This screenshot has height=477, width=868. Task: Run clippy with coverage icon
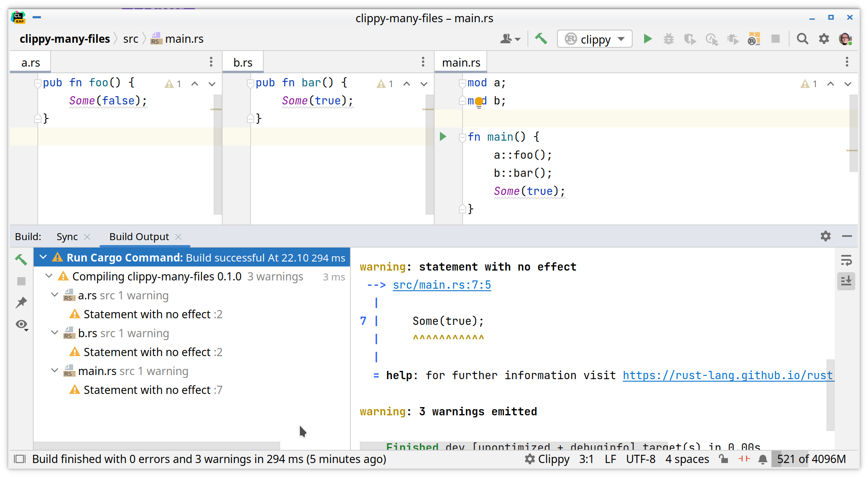(690, 39)
